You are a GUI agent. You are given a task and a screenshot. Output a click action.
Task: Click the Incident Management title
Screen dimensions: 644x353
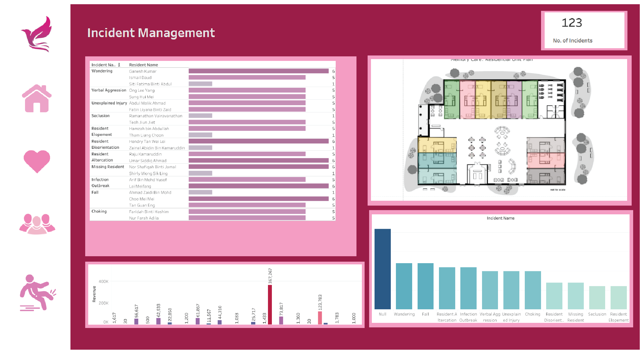[151, 33]
